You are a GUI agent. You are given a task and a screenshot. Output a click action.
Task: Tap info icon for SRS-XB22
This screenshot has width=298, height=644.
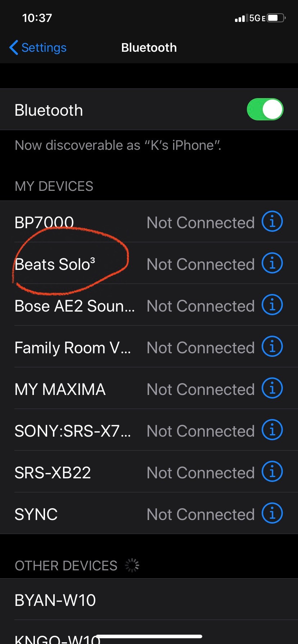(272, 471)
